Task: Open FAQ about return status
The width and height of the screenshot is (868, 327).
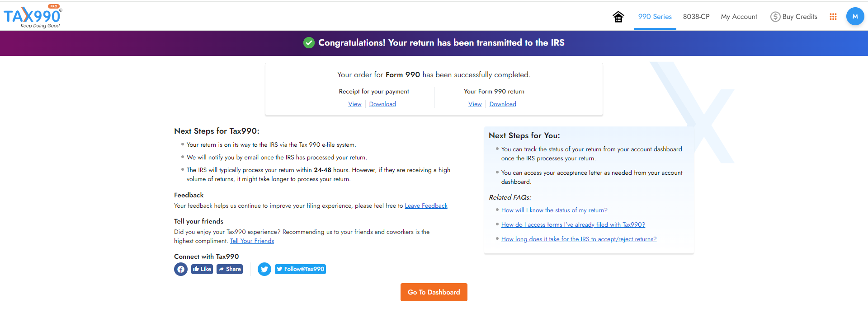Action: 554,210
